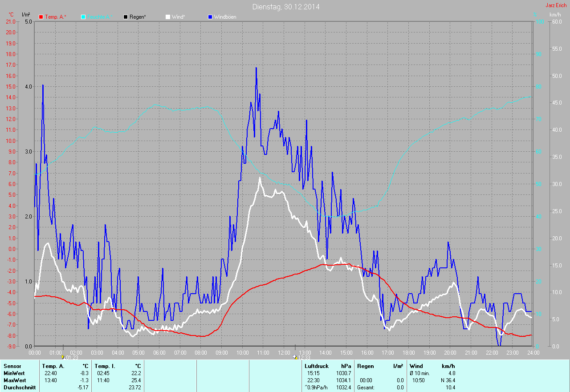Click the blue Windböen legend swatch
The image size is (570, 392).
(x=210, y=17)
